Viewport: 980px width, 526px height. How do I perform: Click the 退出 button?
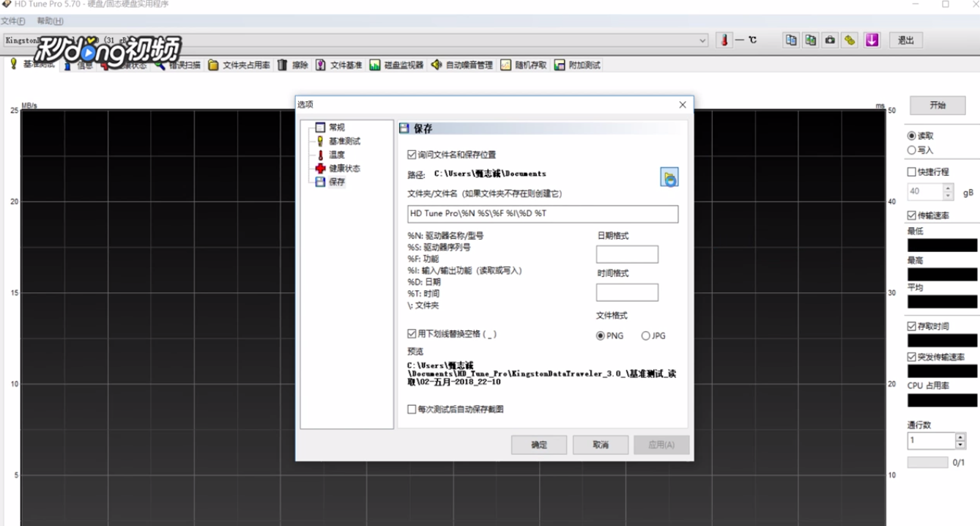pos(906,40)
